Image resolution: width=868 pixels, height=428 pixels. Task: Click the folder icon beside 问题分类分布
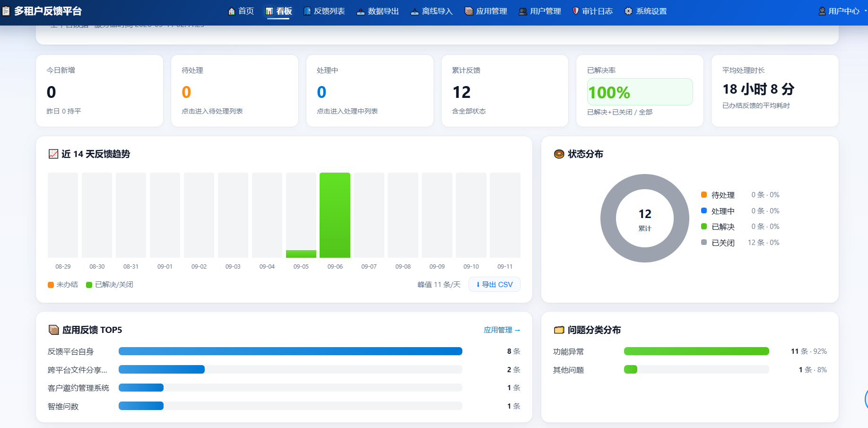pos(559,330)
